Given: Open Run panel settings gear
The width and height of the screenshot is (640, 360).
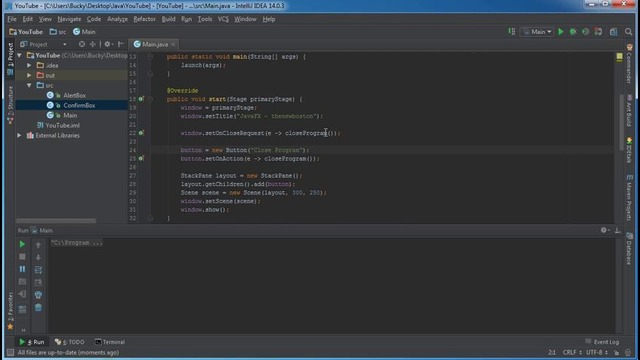Looking at the screenshot, I should click(604, 230).
